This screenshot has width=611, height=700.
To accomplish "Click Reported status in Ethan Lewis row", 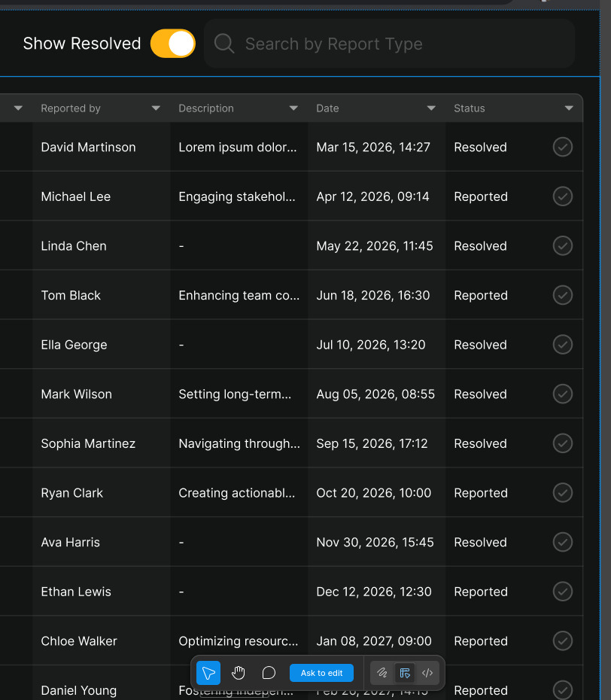I will pyautogui.click(x=481, y=592).
